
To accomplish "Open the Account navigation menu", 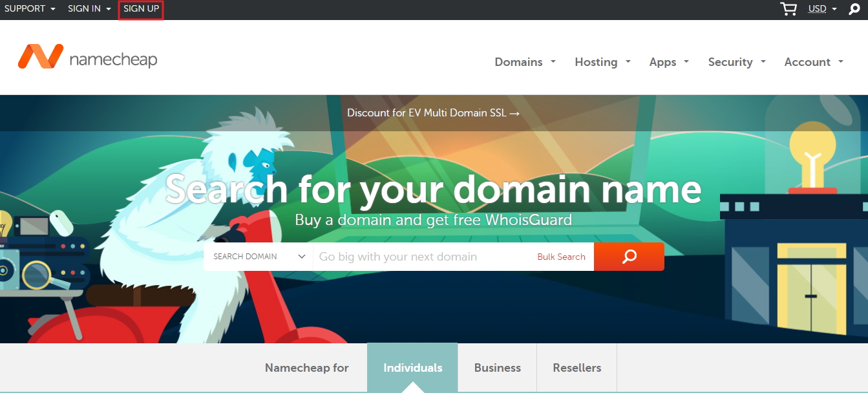I will coord(814,62).
